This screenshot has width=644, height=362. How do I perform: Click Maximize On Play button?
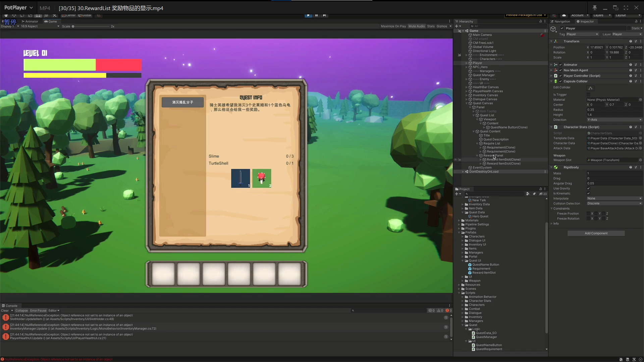393,26
